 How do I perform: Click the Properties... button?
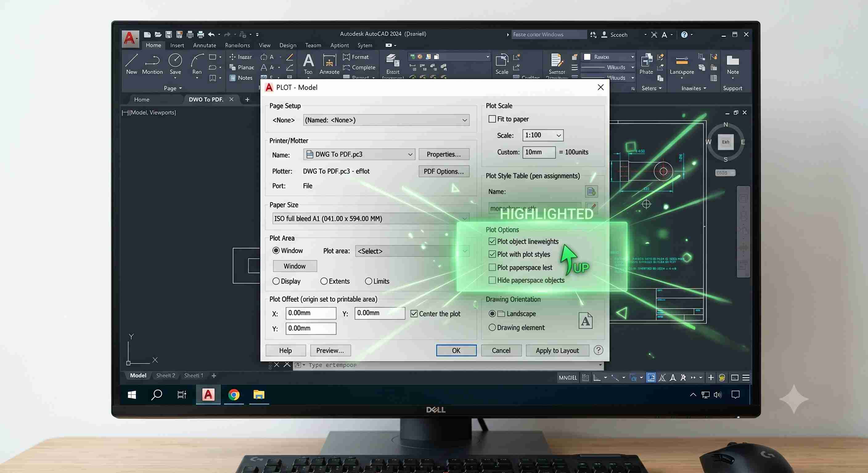pyautogui.click(x=444, y=154)
